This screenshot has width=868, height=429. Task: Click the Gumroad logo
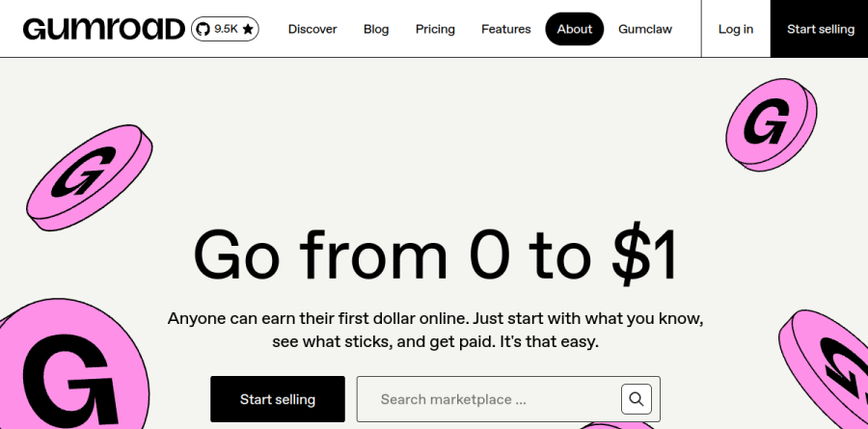click(103, 29)
